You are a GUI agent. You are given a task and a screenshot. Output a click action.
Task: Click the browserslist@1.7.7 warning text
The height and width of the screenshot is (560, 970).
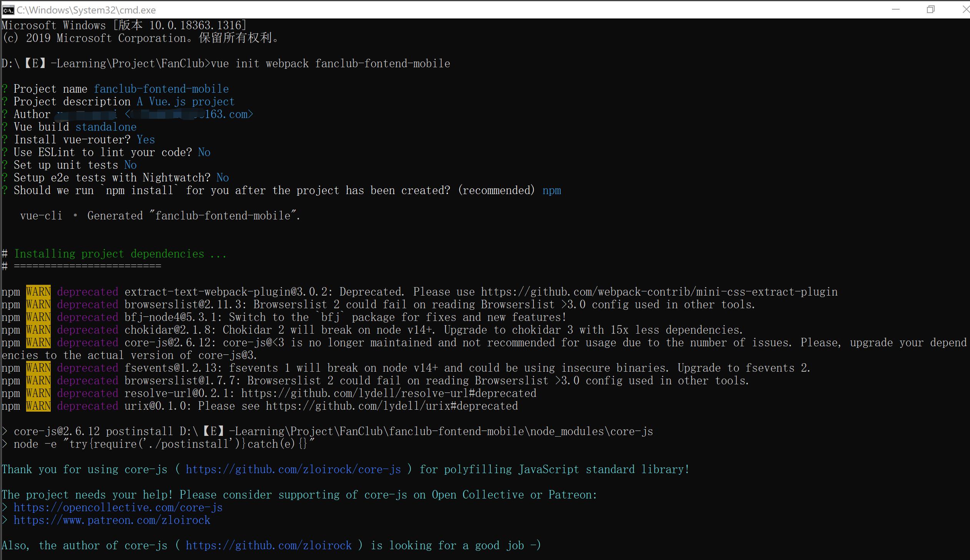click(437, 381)
